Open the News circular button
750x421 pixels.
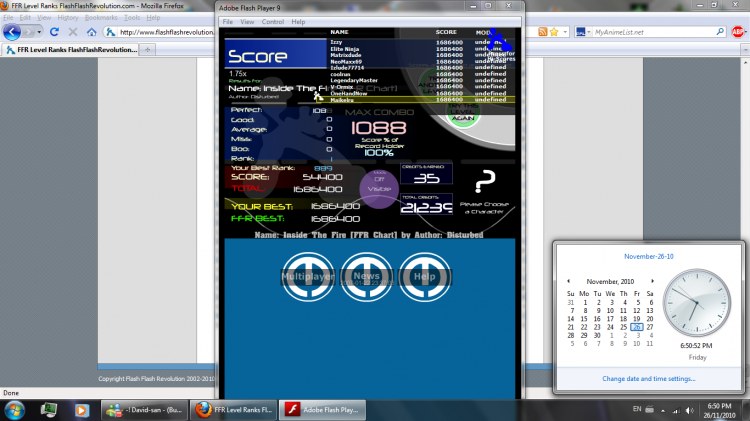[366, 277]
